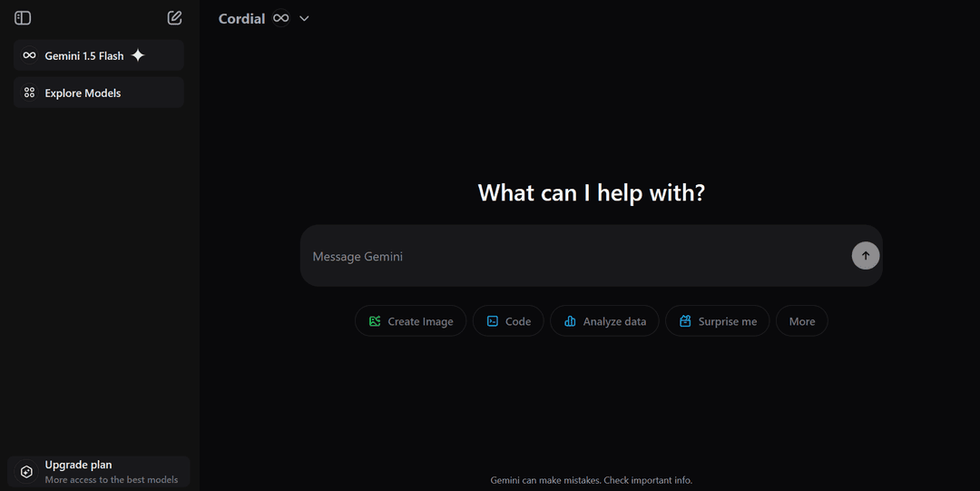Click the 'What can I help with?' heading
980x491 pixels.
click(592, 192)
